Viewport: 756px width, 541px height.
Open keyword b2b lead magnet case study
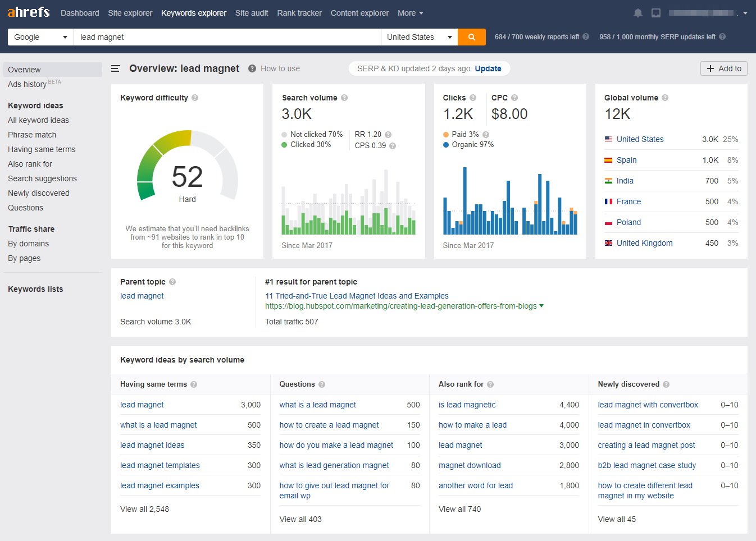point(647,465)
